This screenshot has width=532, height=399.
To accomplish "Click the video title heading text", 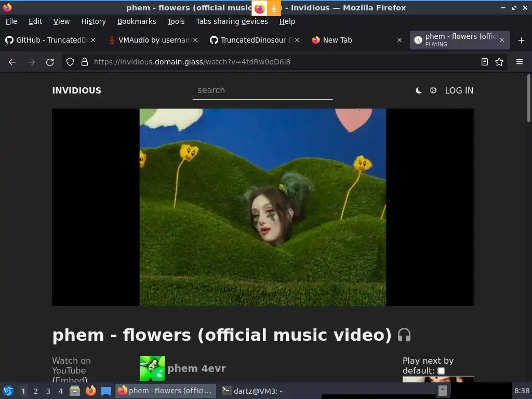I will click(222, 335).
